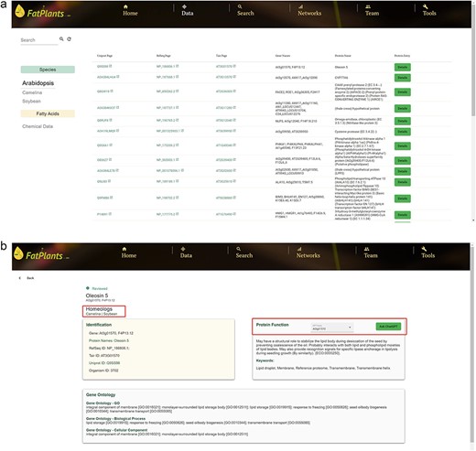The height and width of the screenshot is (451, 476).
Task: Click the RefSeq Page column header
Action: click(164, 56)
